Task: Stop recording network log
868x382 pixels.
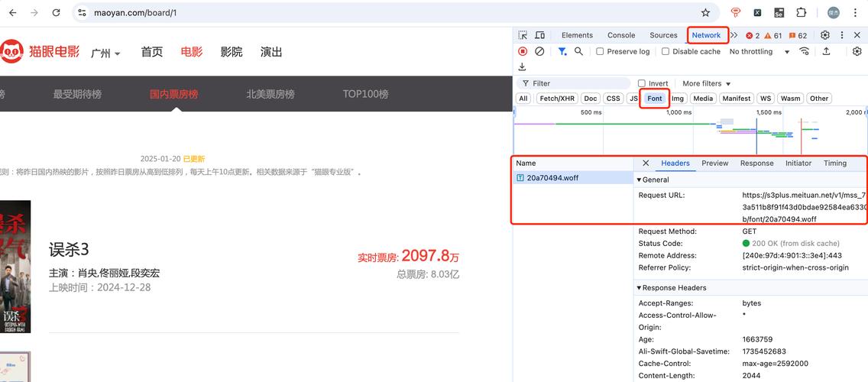Action: (x=523, y=51)
